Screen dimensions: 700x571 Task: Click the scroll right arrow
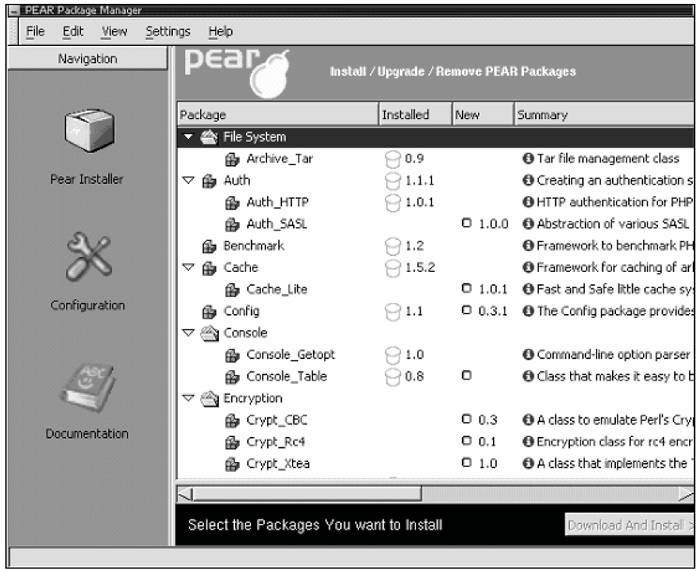click(x=687, y=494)
